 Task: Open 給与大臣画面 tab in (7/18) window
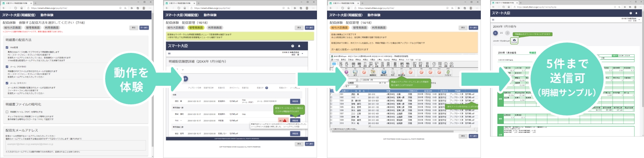point(13,28)
